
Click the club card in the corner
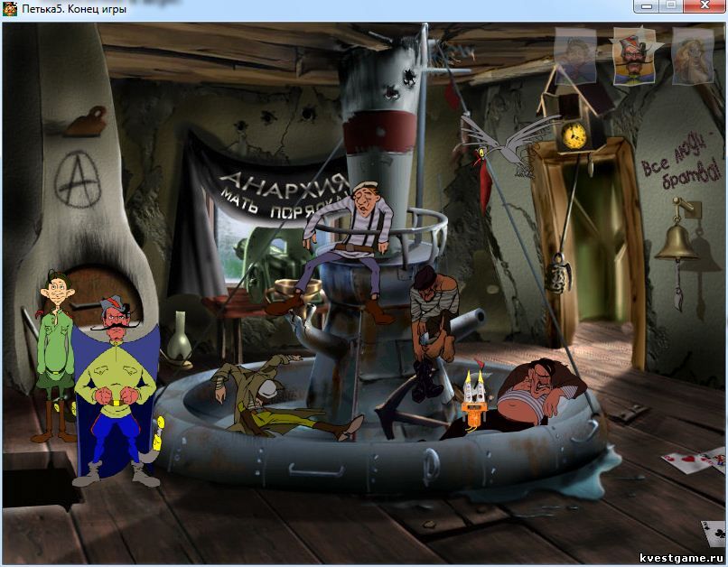point(714,534)
